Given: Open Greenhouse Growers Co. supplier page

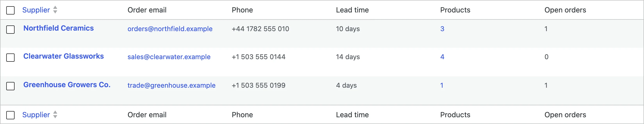Looking at the screenshot, I should (x=67, y=85).
